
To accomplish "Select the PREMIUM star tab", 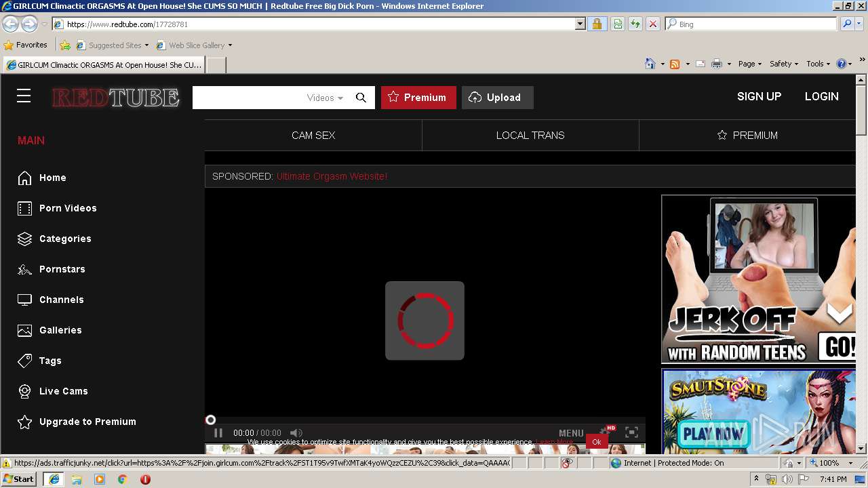I will pyautogui.click(x=747, y=136).
